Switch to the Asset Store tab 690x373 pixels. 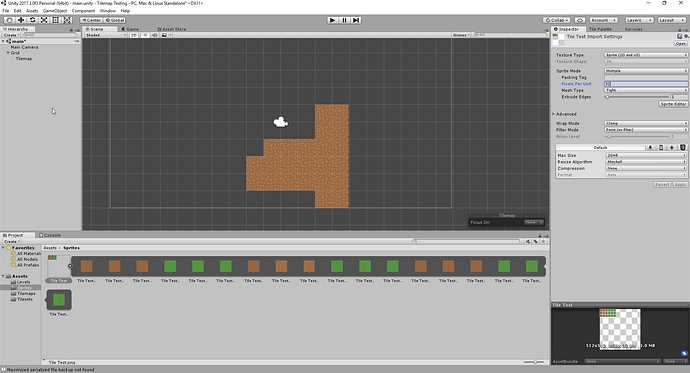(x=172, y=29)
